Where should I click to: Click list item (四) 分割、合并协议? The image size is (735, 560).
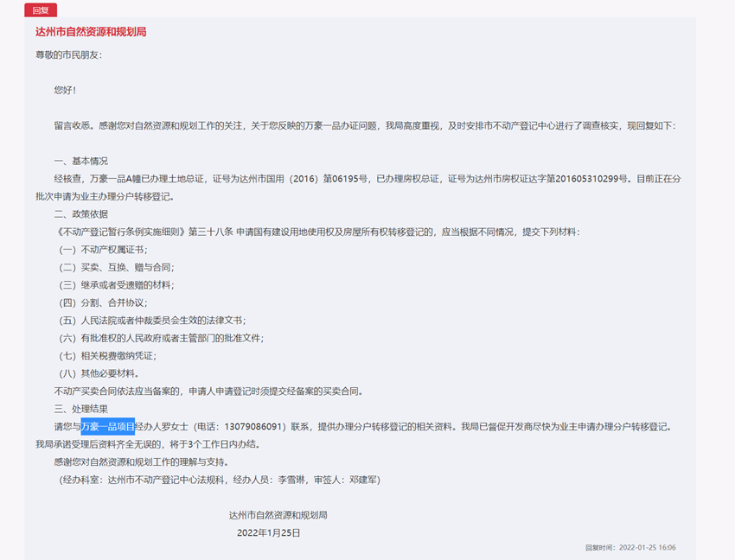click(x=103, y=302)
